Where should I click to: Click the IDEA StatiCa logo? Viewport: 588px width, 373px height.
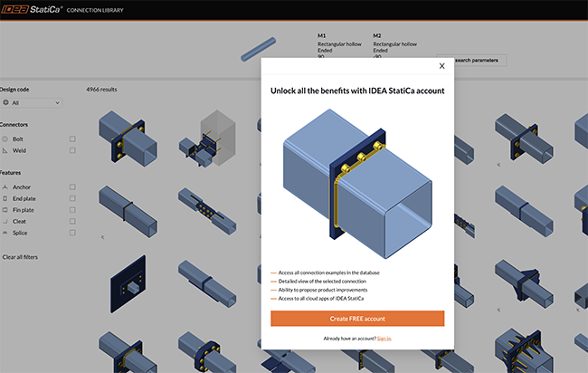point(32,9)
